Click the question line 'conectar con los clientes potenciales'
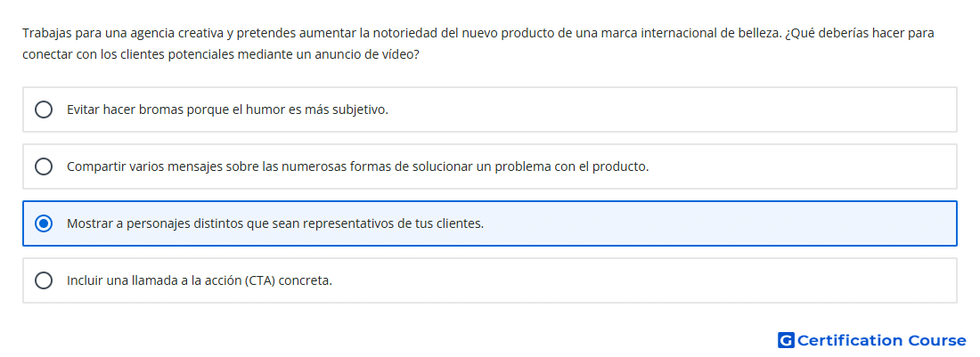Screen dimensions: 980x357 click(x=221, y=54)
